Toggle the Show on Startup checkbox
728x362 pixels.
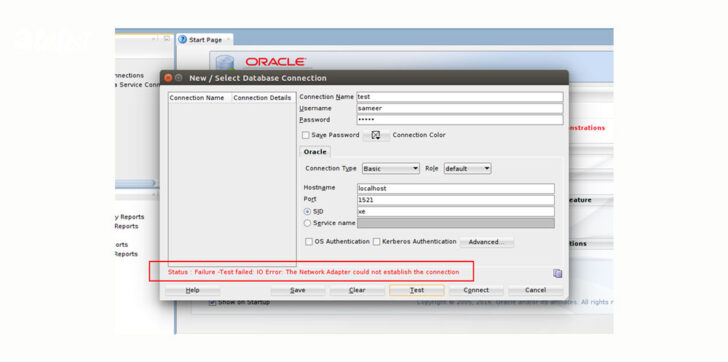(x=212, y=302)
